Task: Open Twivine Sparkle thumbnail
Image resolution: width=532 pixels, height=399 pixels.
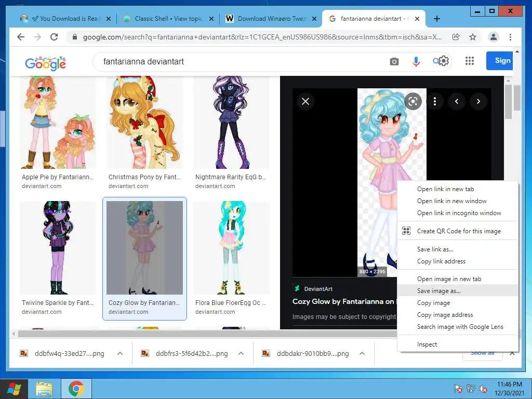Action: tap(58, 248)
